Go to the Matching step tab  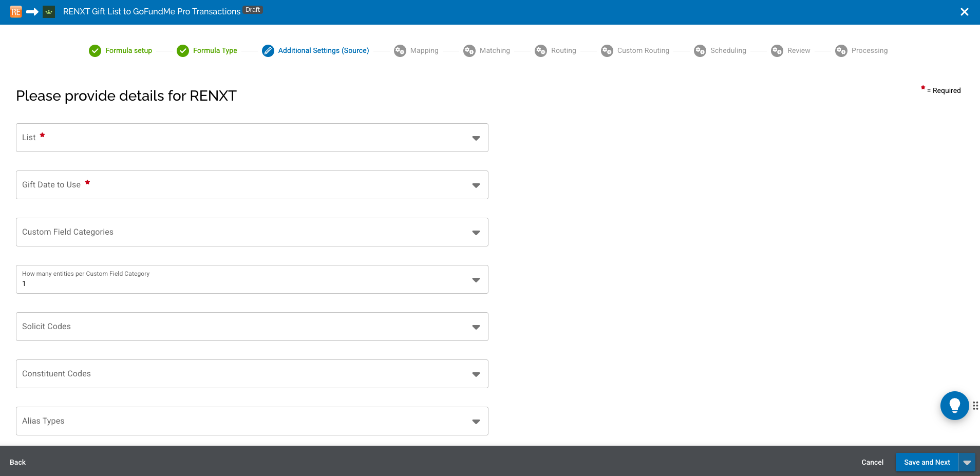click(494, 51)
